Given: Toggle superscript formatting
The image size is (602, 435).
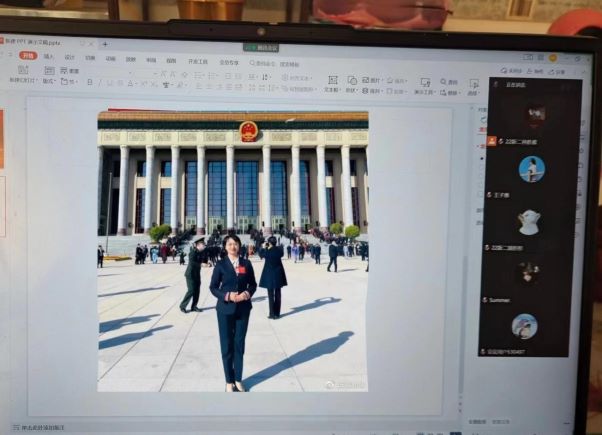Looking at the screenshot, I should 144,83.
